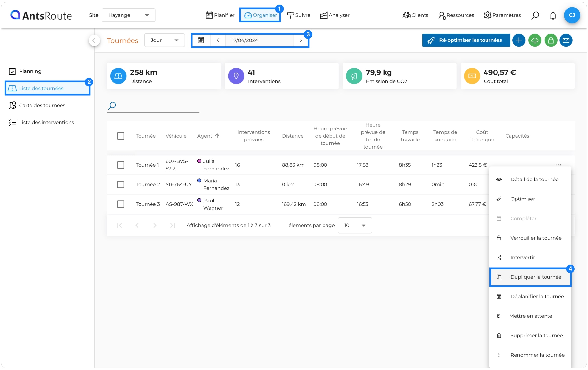Select Supprimer la tournée
The image size is (588, 370).
click(x=530, y=336)
